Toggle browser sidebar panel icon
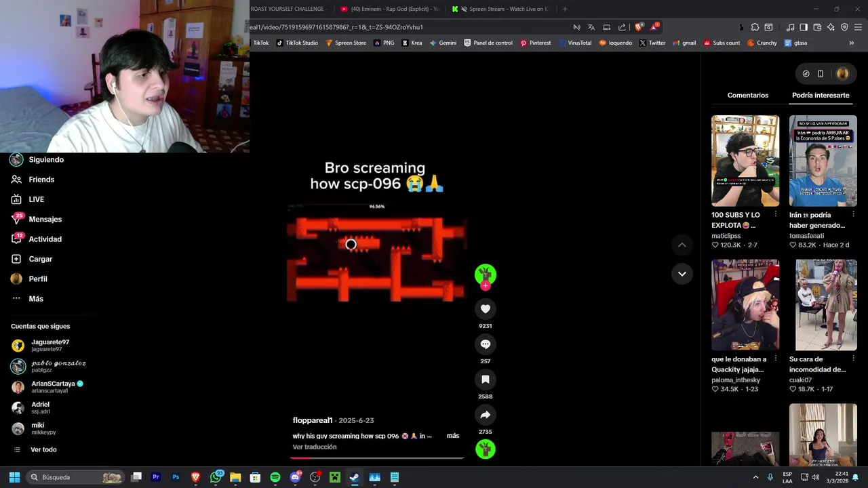 [804, 27]
